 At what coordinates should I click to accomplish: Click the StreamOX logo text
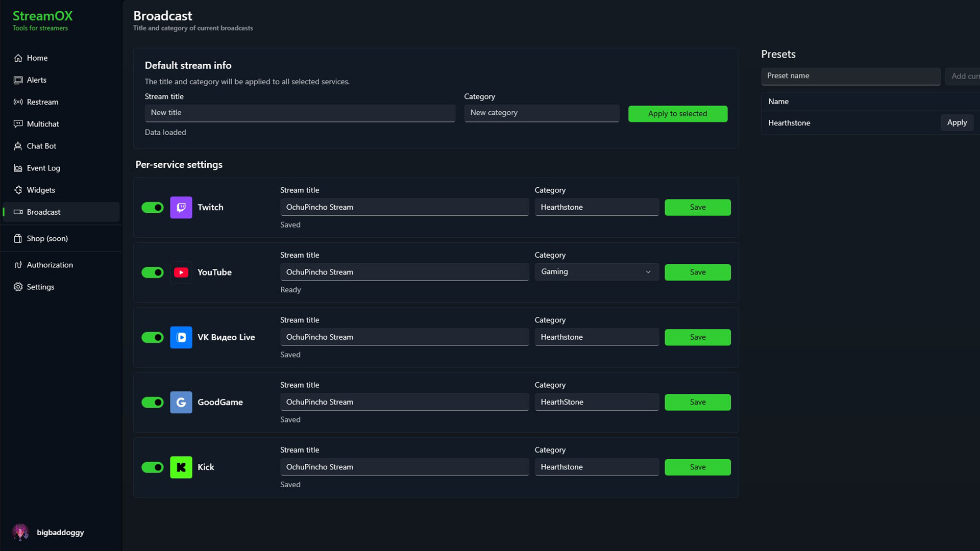click(42, 16)
